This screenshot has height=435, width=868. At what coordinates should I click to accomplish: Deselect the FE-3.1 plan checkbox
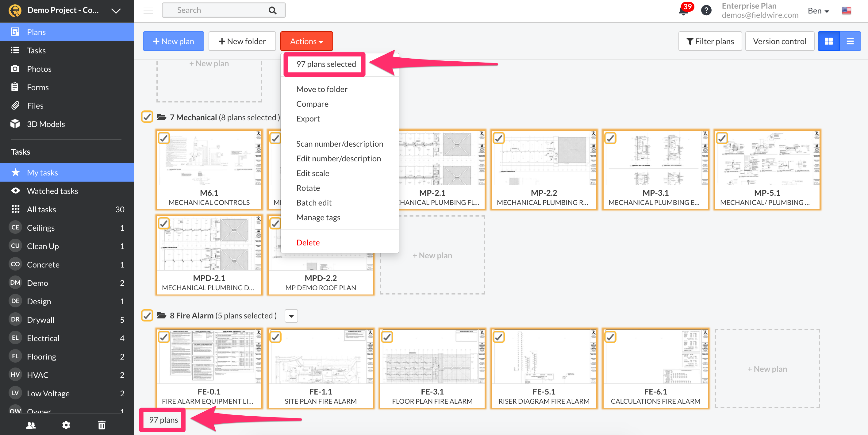387,337
